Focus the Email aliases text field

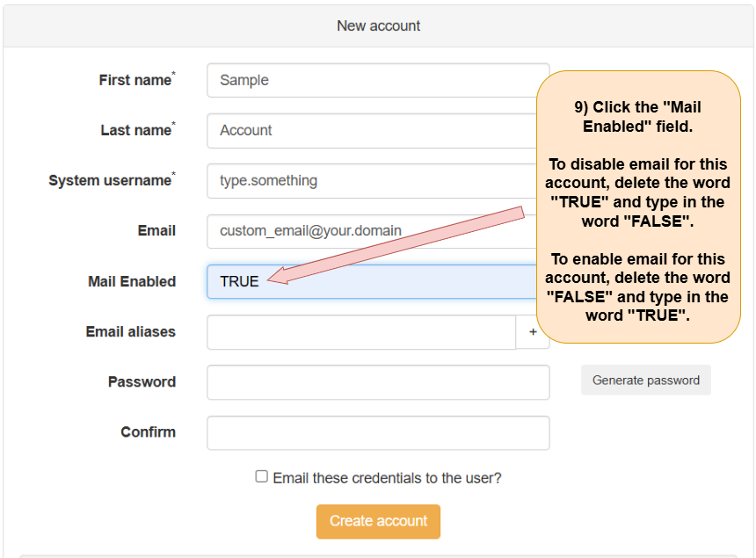coord(361,332)
